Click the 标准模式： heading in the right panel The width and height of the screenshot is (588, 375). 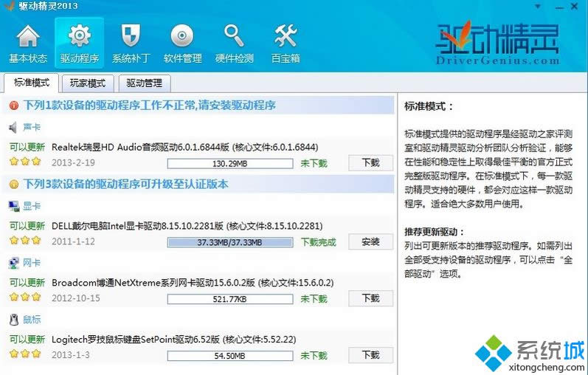tap(429, 106)
